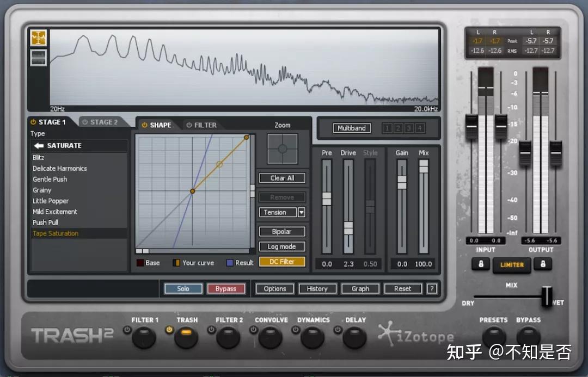Toggle the Shape power icon

coord(144,125)
